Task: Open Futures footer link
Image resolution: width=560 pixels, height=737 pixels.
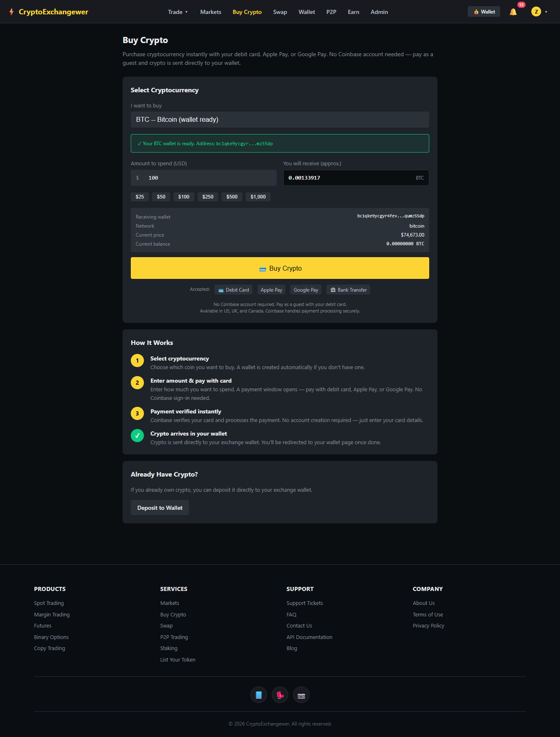Action: click(43, 626)
